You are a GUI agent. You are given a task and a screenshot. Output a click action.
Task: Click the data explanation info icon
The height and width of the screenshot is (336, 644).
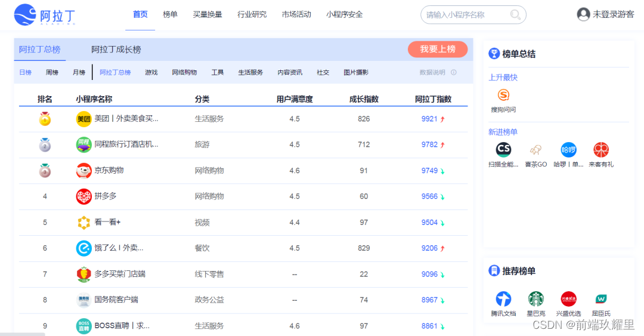pyautogui.click(x=453, y=72)
